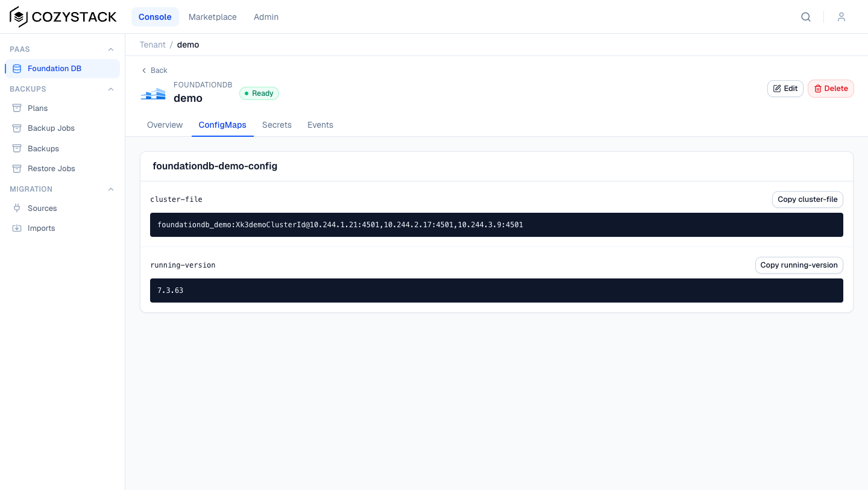Click the cluster-file key label
The width and height of the screenshot is (868, 490).
click(176, 199)
